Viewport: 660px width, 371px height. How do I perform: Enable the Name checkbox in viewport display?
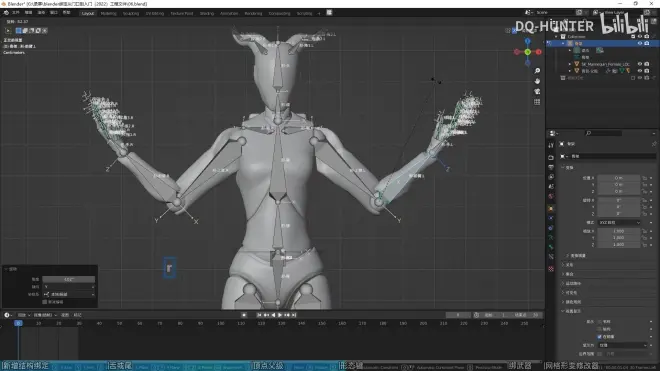pyautogui.click(x=599, y=322)
